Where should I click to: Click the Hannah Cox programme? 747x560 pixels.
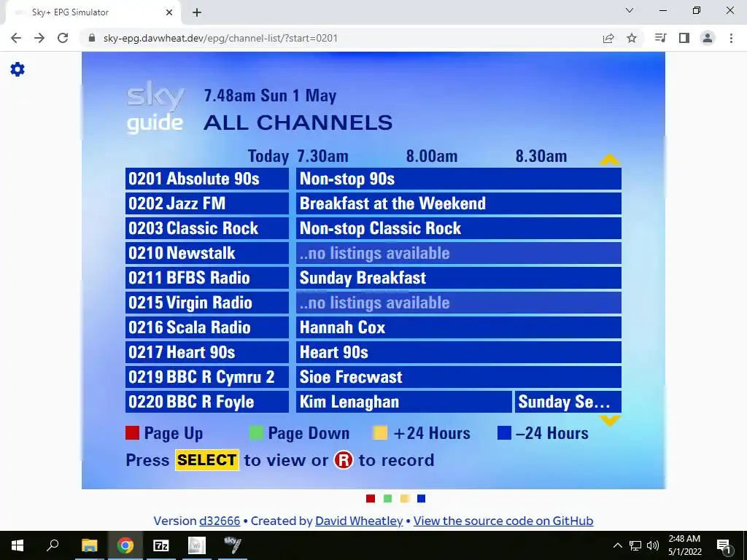coord(459,327)
